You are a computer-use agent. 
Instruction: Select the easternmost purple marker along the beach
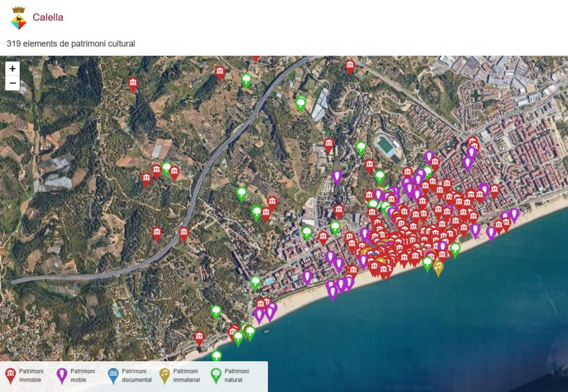click(x=514, y=215)
